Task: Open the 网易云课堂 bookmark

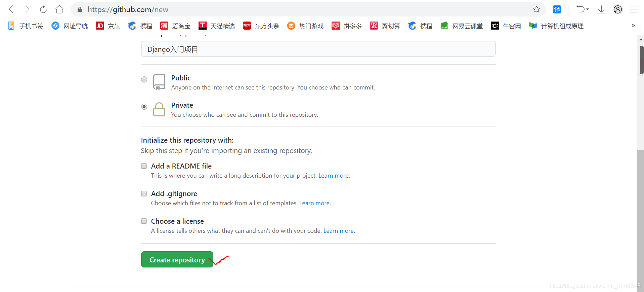Action: (x=462, y=26)
